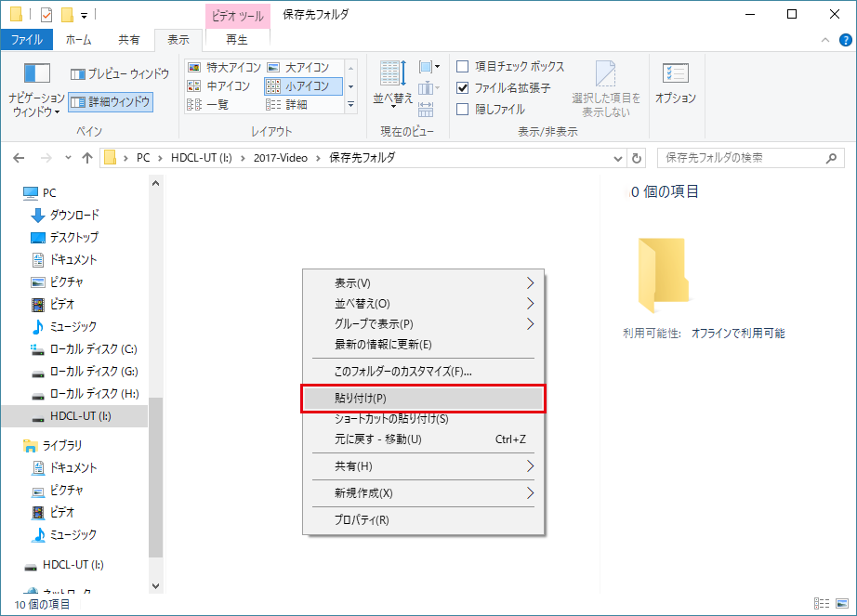Image resolution: width=857 pixels, height=616 pixels.
Task: Expand the layout gallery more arrow
Action: tap(351, 104)
